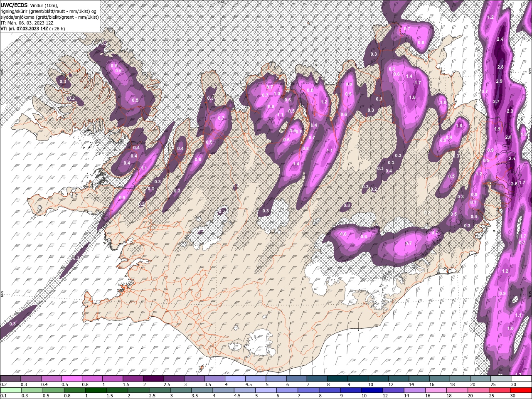Viewport: 532px width, 399px height.
Task: Choose the 20–25 pink rain legend swatch
Action: tap(478, 390)
